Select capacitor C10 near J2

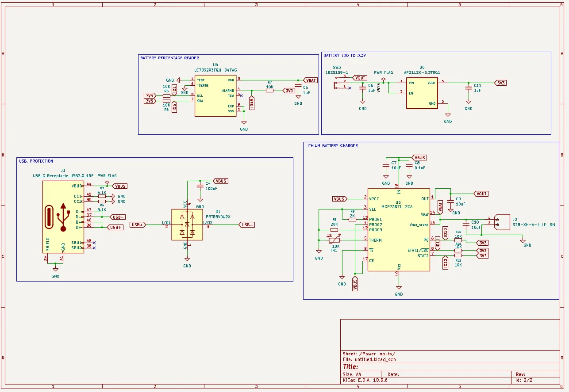coord(466,225)
